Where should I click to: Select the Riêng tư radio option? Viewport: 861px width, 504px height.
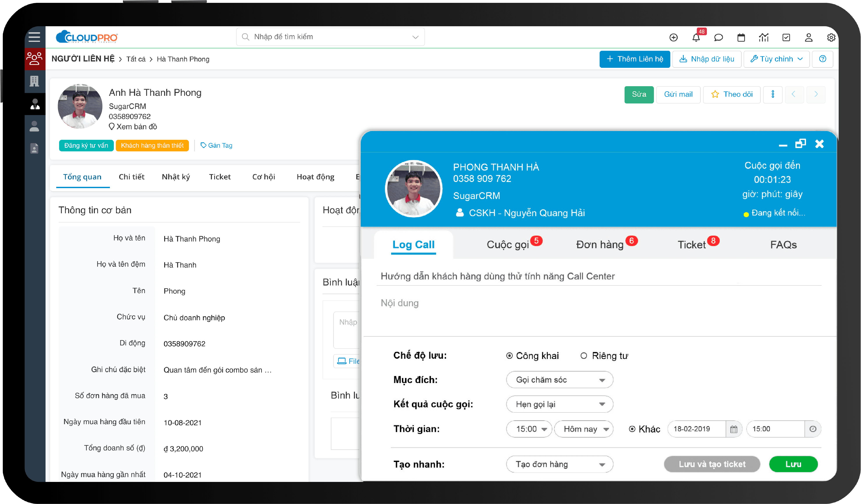tap(584, 356)
